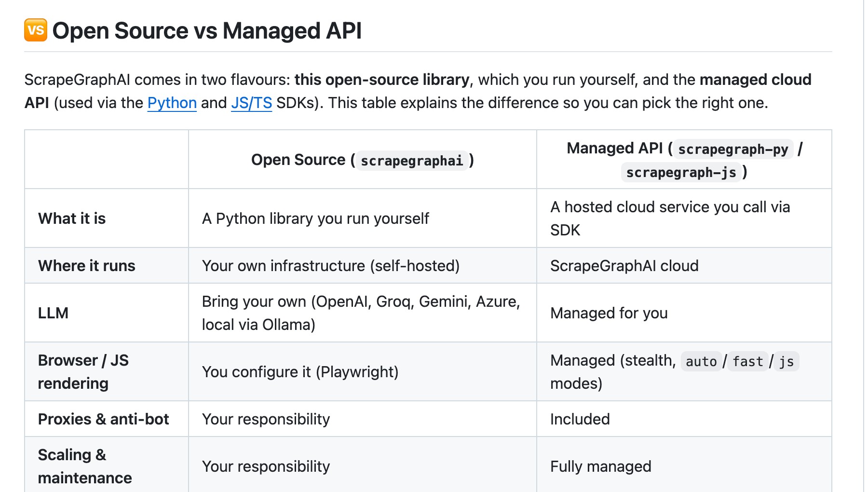Click the "Open Source vs Managed API" heading
This screenshot has height=492, width=868.
point(207,30)
